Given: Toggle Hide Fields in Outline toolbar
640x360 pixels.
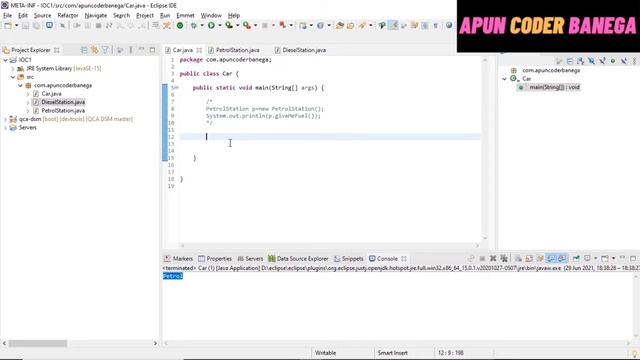Looking at the screenshot, I should click(x=591, y=61).
